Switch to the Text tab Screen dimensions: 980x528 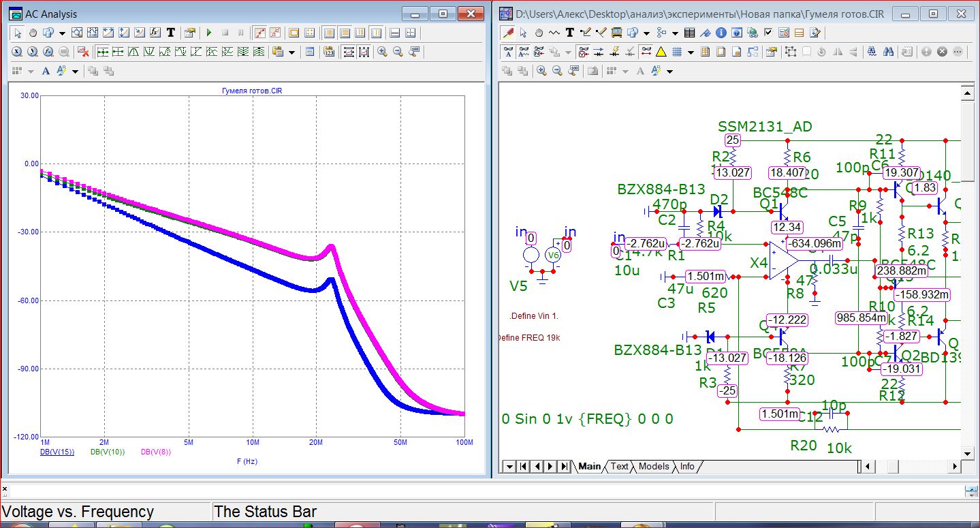pyautogui.click(x=619, y=467)
